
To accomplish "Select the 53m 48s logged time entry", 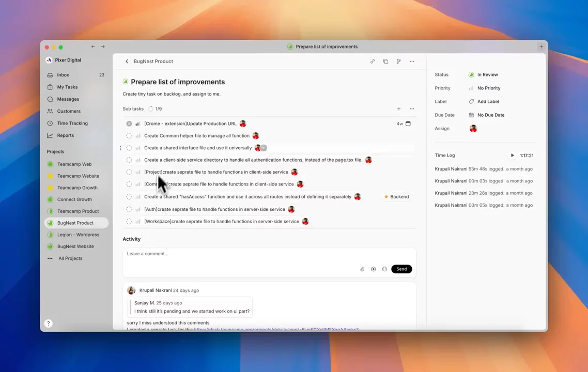I will 484,169.
